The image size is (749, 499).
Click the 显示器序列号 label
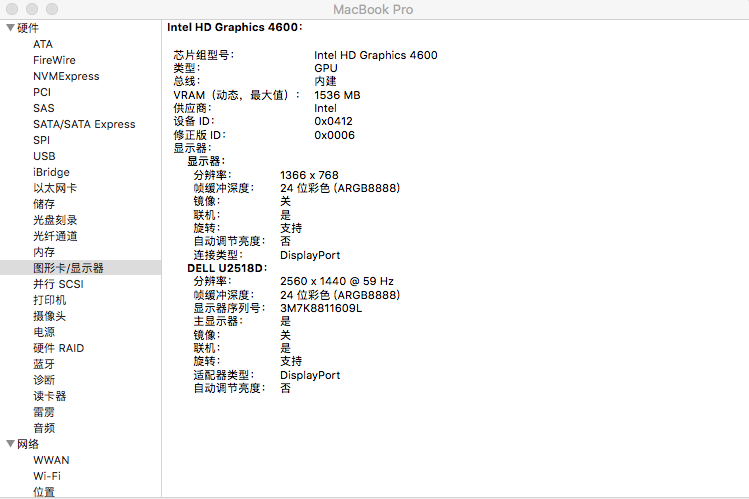tap(229, 308)
